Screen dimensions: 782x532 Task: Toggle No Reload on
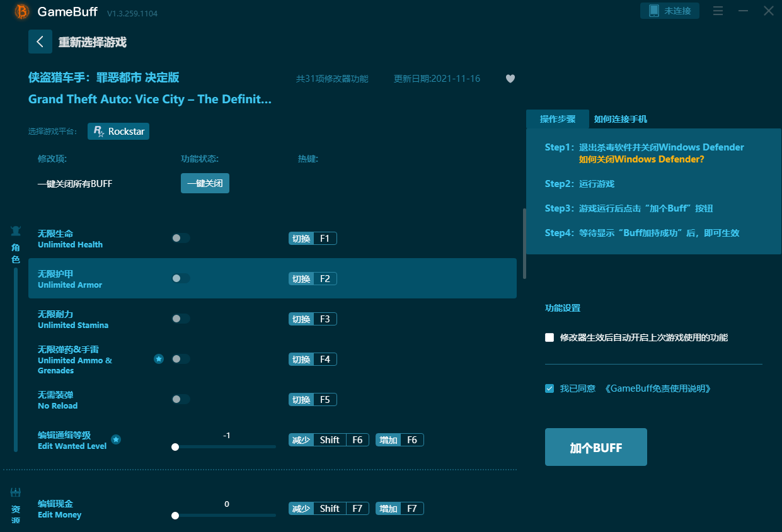[x=181, y=399]
